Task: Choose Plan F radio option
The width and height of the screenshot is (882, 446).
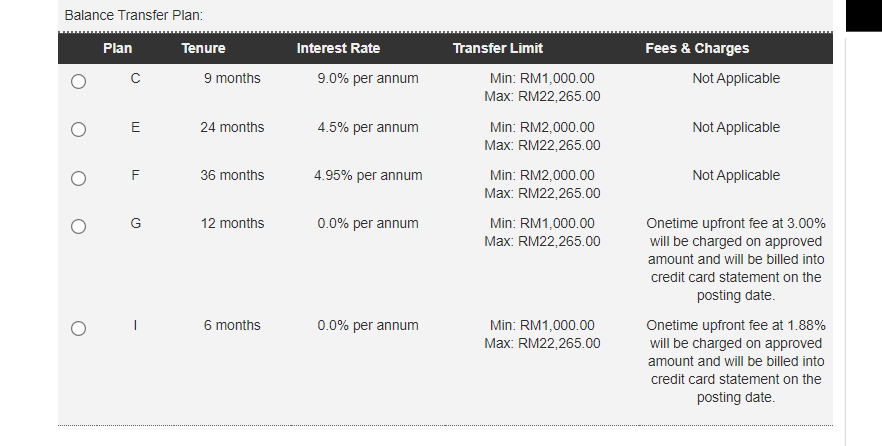Action: pos(78,178)
